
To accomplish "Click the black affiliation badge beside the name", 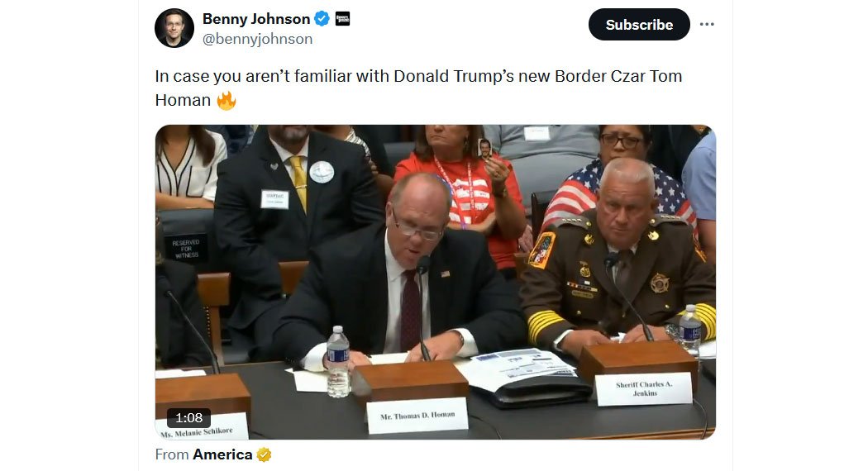I will 343,19.
